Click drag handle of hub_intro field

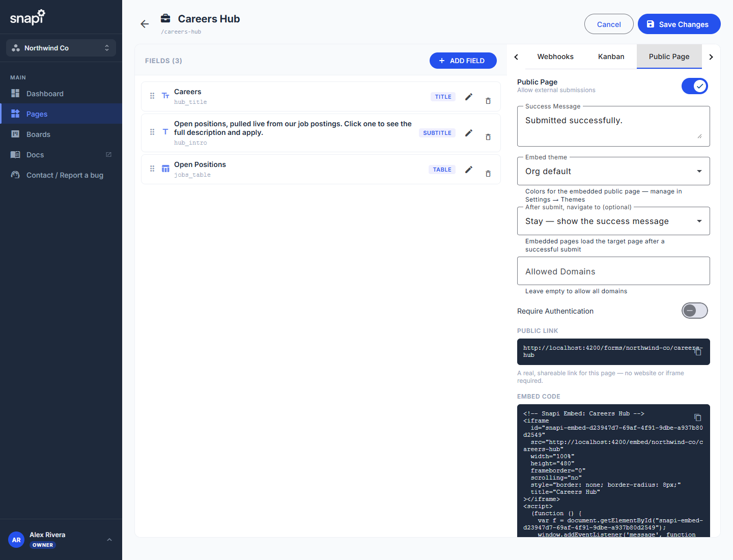pyautogui.click(x=152, y=132)
